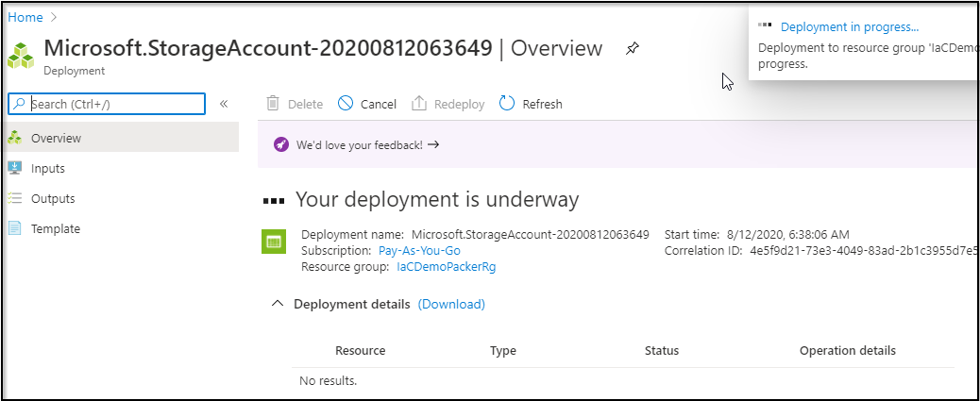The width and height of the screenshot is (980, 401).
Task: Open the Pay-As-You-Go subscription link
Action: (x=419, y=250)
